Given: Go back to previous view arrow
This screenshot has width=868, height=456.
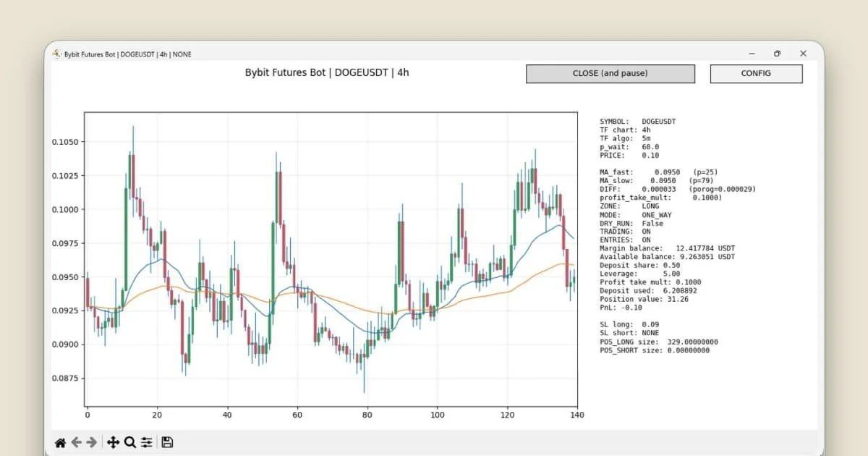Looking at the screenshot, I should click(76, 442).
